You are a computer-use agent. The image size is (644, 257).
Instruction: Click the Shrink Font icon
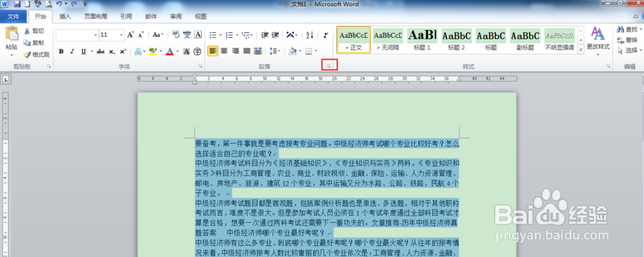[140, 35]
